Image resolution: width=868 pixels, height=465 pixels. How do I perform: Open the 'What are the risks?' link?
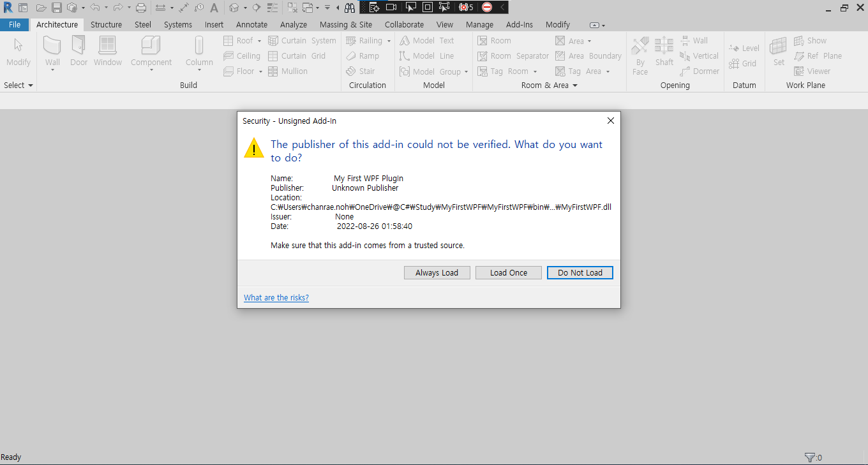tap(276, 297)
